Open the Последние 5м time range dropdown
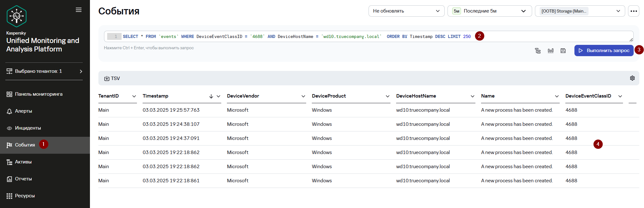The width and height of the screenshot is (644, 208). coord(490,11)
